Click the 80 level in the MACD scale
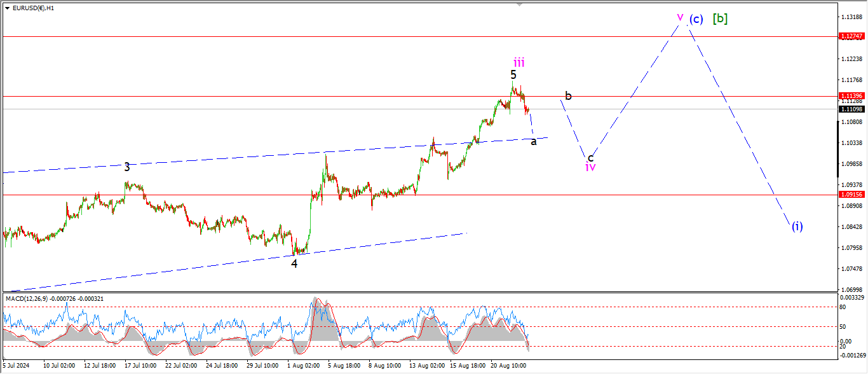 [844, 307]
